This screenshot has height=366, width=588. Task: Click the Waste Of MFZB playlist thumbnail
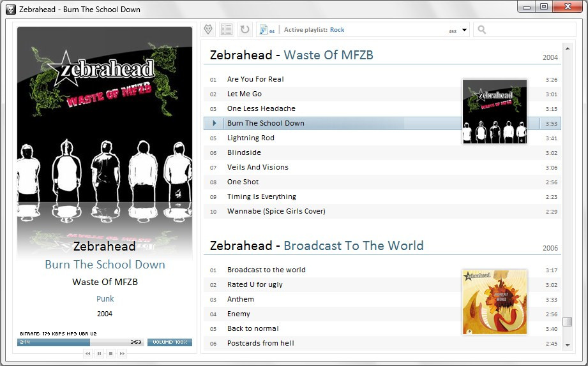495,111
